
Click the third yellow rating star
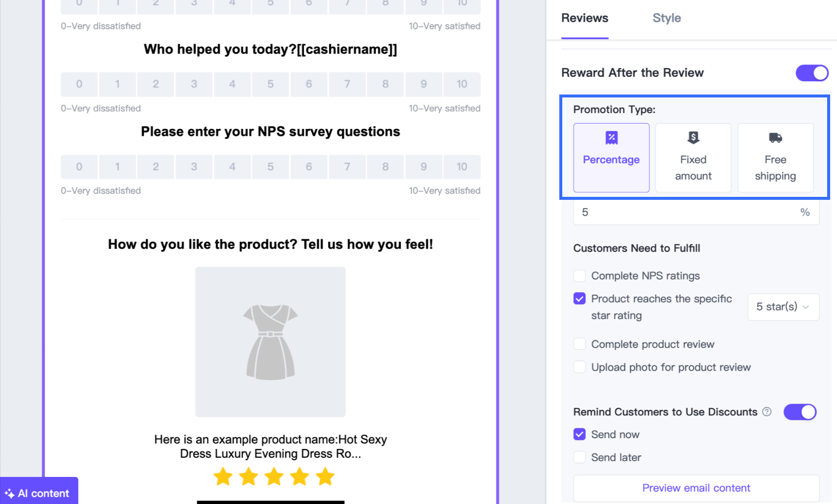pyautogui.click(x=274, y=476)
